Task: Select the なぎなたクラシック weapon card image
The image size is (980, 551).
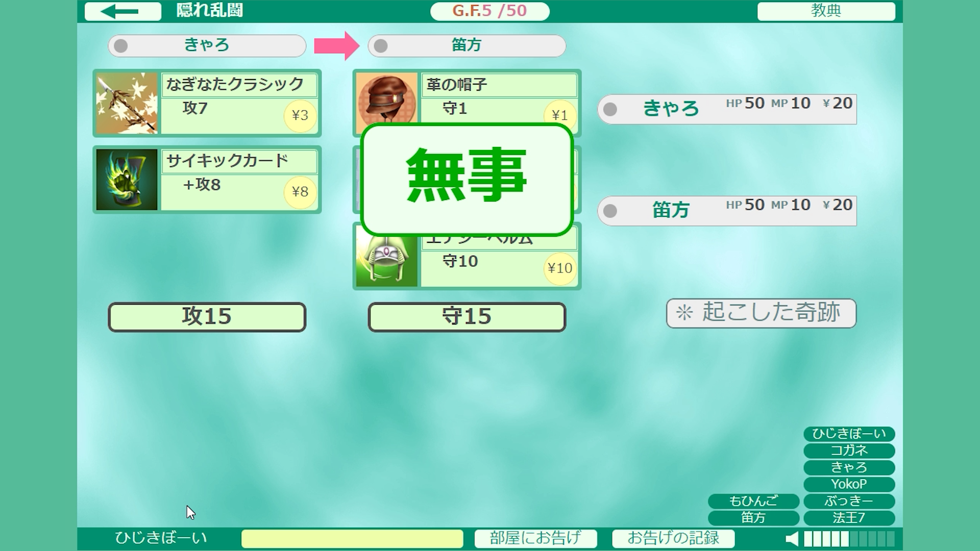Action: 127,103
